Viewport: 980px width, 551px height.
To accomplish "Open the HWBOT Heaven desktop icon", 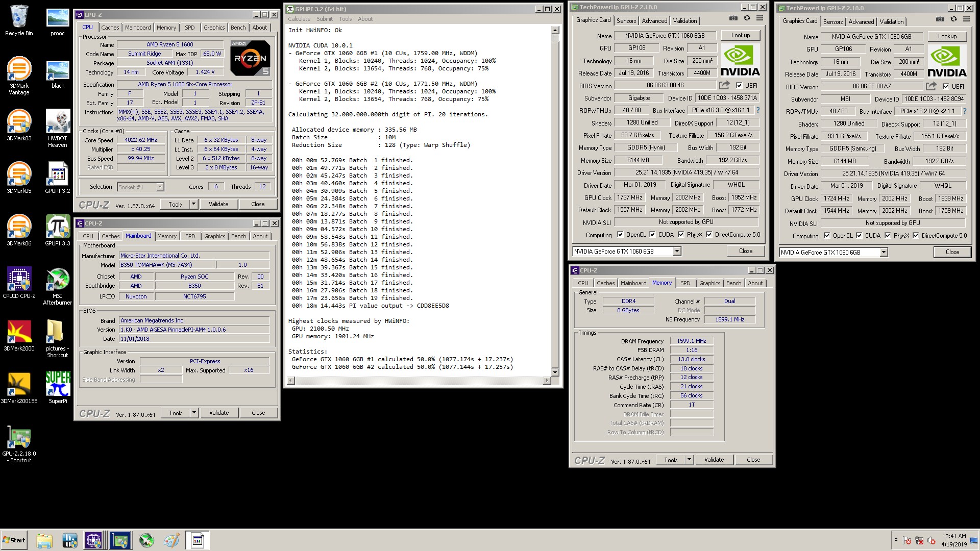I will (x=58, y=129).
